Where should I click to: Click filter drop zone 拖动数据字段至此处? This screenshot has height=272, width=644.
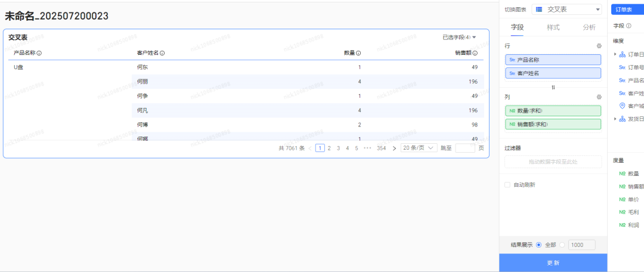click(x=553, y=162)
